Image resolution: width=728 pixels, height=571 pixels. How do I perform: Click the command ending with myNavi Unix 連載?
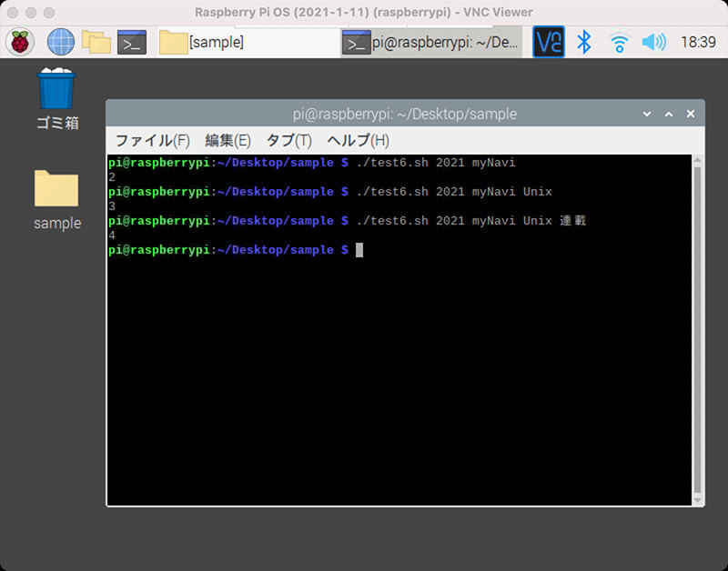coord(470,221)
